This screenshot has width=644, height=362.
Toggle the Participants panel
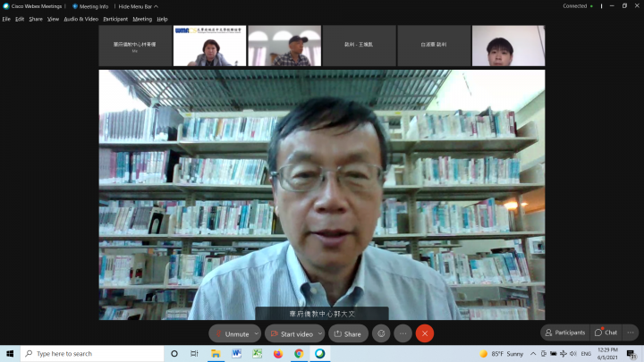(x=564, y=333)
